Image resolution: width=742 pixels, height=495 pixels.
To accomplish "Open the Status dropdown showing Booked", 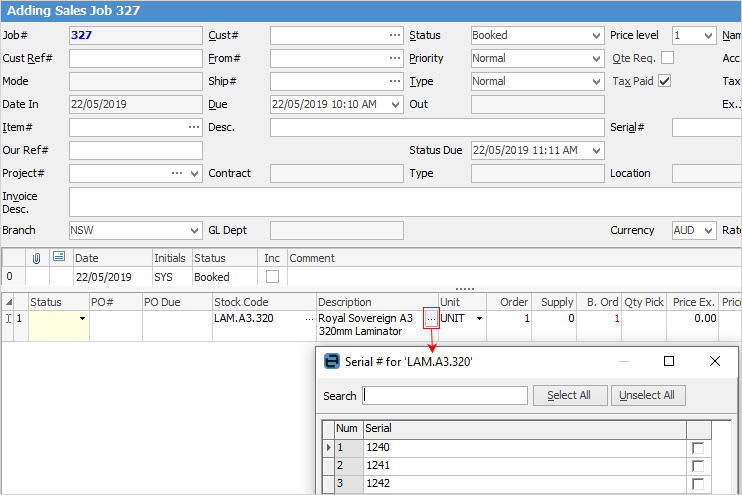I will point(596,35).
